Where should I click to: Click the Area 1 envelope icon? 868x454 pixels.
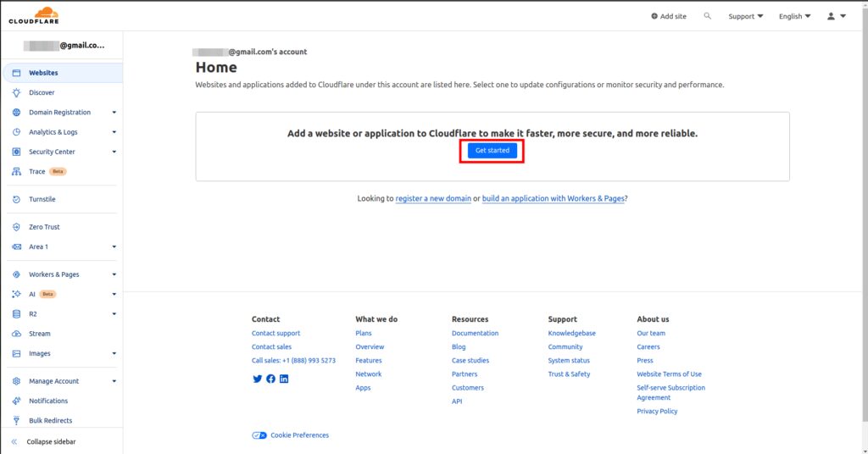point(17,247)
